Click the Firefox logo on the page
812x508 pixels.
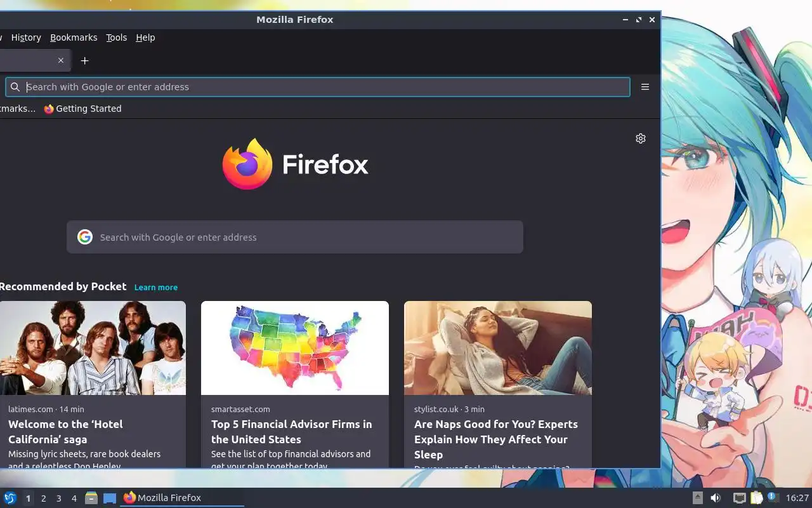[295, 164]
